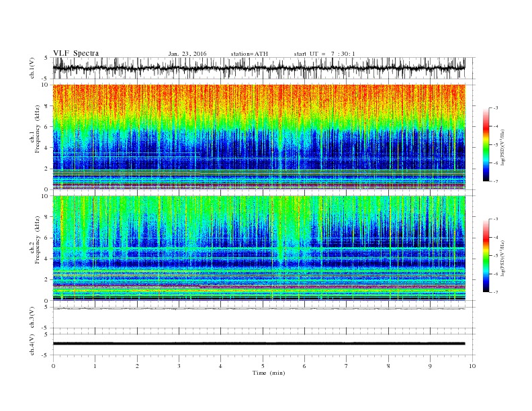The height and width of the screenshot is (411, 532).
Task: Click time axis tick label "2"
Action: click(137, 366)
